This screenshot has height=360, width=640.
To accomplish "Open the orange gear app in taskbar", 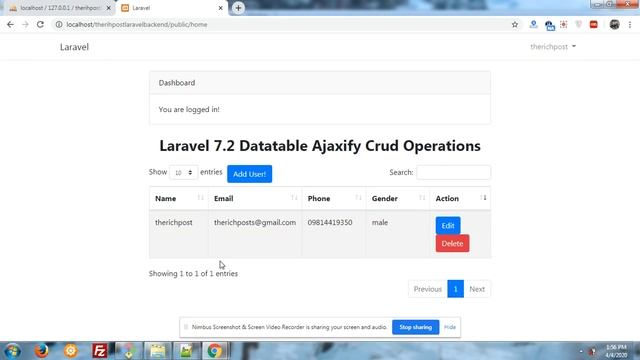I will pyautogui.click(x=71, y=351).
